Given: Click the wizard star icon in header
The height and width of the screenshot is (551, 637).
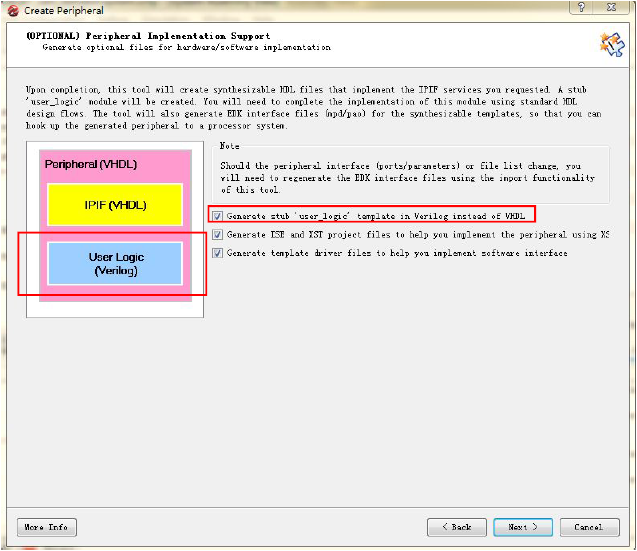Looking at the screenshot, I should (x=611, y=43).
